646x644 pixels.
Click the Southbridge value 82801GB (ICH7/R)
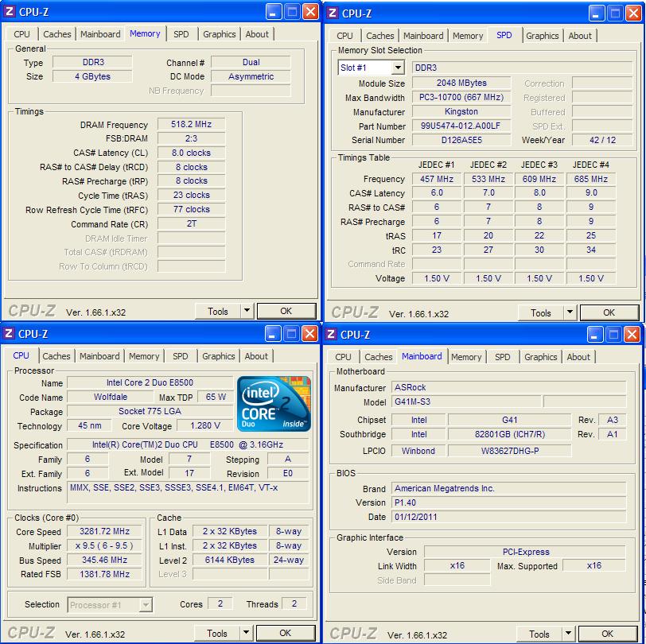[510, 434]
